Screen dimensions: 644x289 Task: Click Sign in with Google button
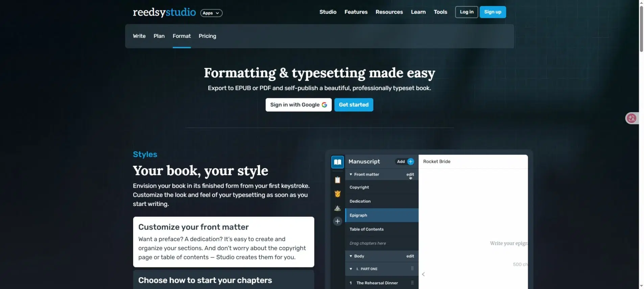299,105
